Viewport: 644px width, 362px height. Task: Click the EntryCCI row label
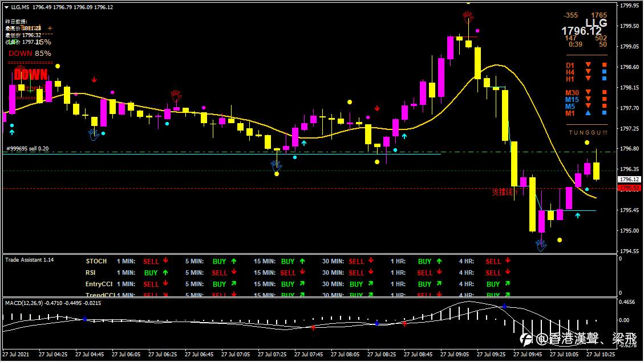pos(99,284)
